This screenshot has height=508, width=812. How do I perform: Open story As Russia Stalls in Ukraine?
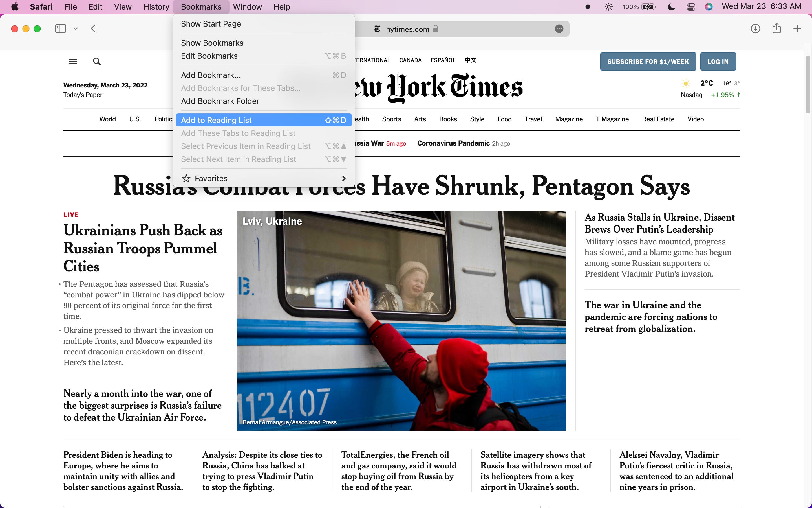pos(659,223)
